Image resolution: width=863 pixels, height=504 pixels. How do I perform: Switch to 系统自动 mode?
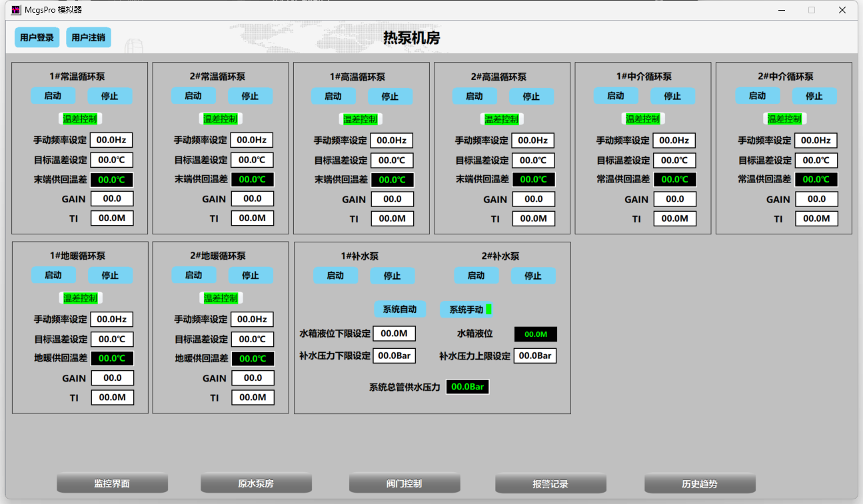point(400,310)
